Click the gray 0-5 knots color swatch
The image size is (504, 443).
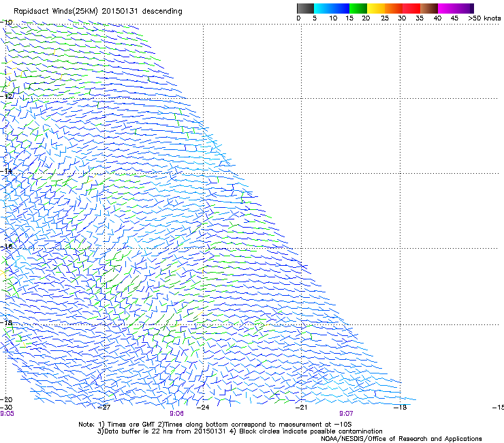pyautogui.click(x=305, y=8)
